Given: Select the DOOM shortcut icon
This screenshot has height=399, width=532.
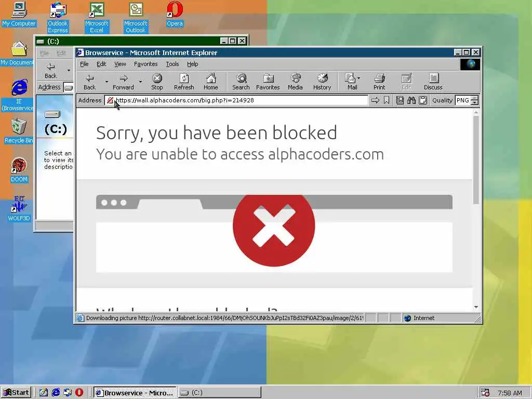Looking at the screenshot, I should [19, 170].
